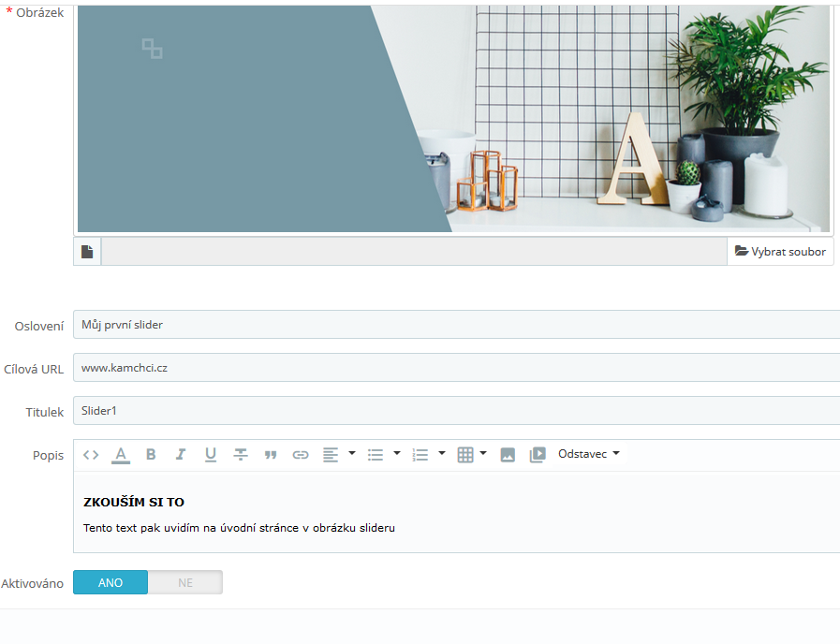Insert a hyperlink using the link icon
840x644 pixels.
pyautogui.click(x=301, y=455)
